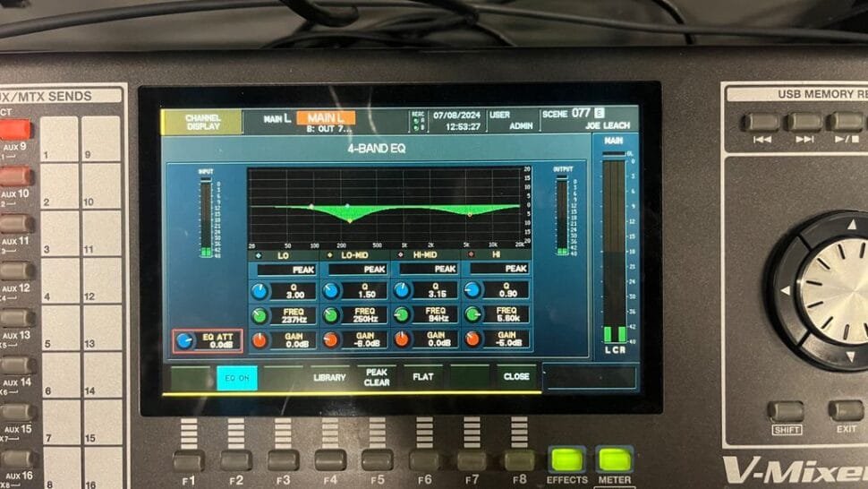This screenshot has height=489, width=868.
Task: Select the LO band GAIN knob
Action: (x=260, y=339)
